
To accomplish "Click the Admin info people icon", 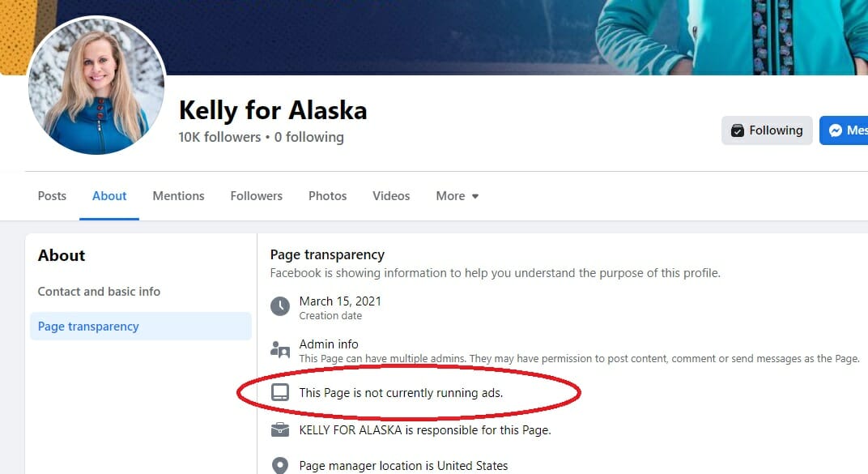I will pyautogui.click(x=280, y=350).
